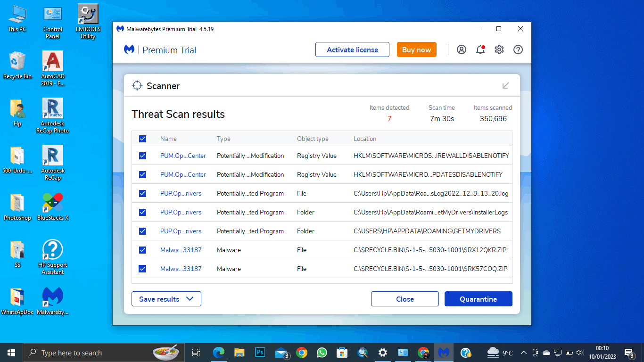
Task: Uncheck the $RX12QKR.ZIP malware item checkbox
Action: pyautogui.click(x=143, y=250)
